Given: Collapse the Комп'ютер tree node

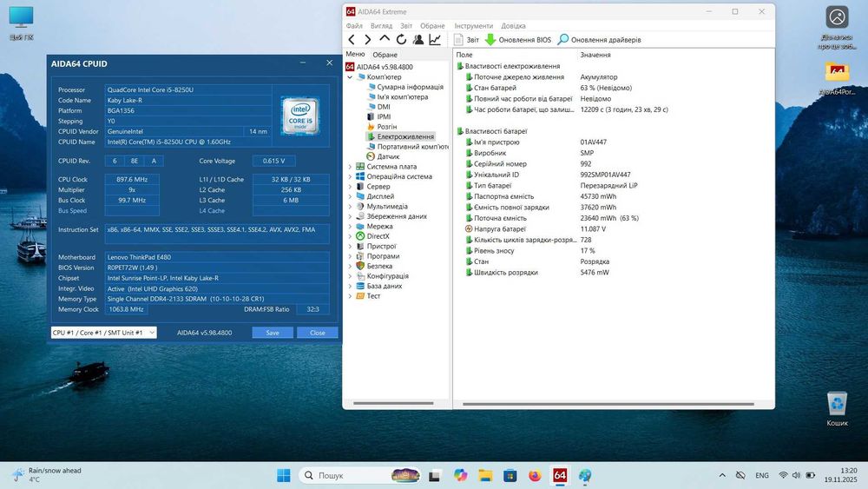Looking at the screenshot, I should click(350, 77).
